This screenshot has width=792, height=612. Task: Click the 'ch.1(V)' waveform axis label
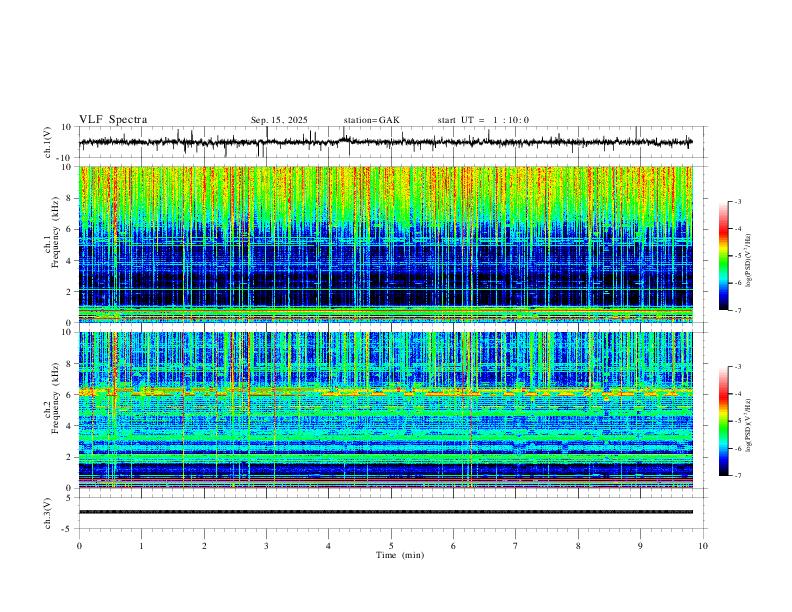click(48, 142)
